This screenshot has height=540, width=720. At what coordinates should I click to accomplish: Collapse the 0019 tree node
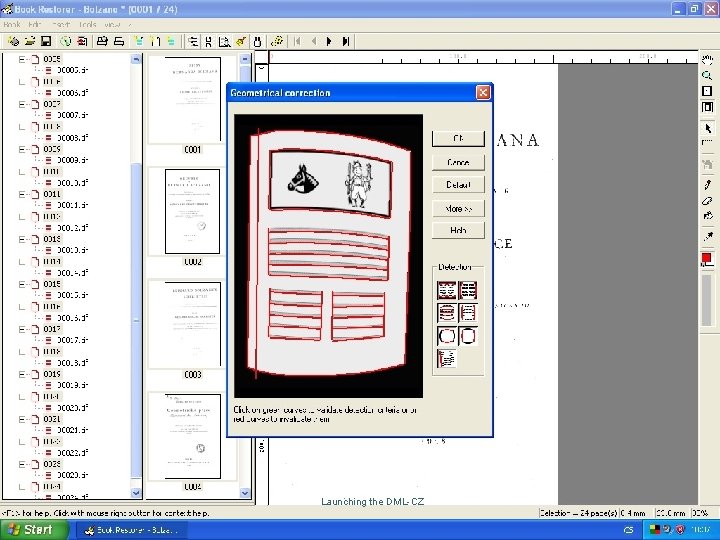[21, 374]
